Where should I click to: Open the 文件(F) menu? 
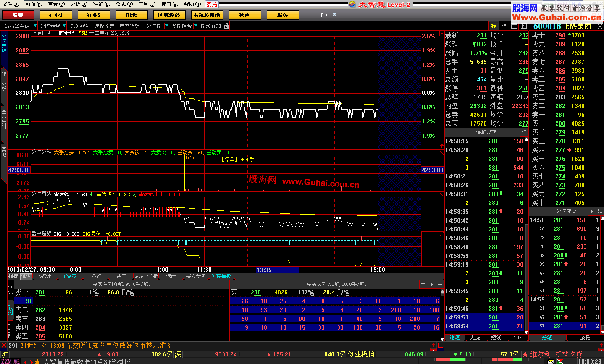(11, 4)
